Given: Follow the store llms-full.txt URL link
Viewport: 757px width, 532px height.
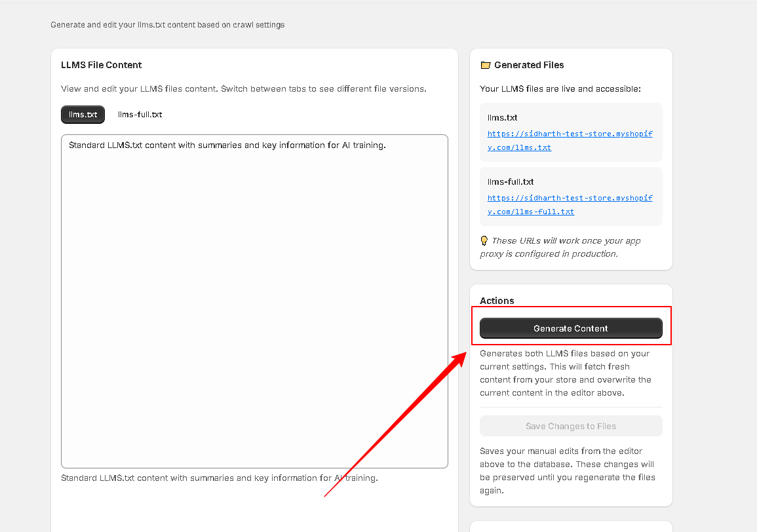Looking at the screenshot, I should click(x=570, y=204).
